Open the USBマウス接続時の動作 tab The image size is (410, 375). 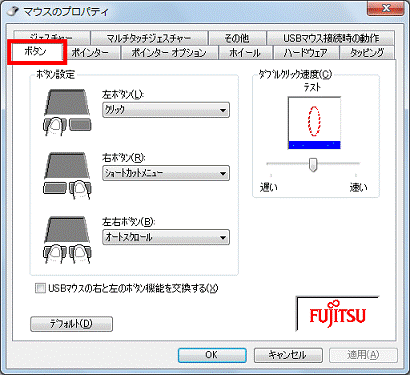[331, 38]
